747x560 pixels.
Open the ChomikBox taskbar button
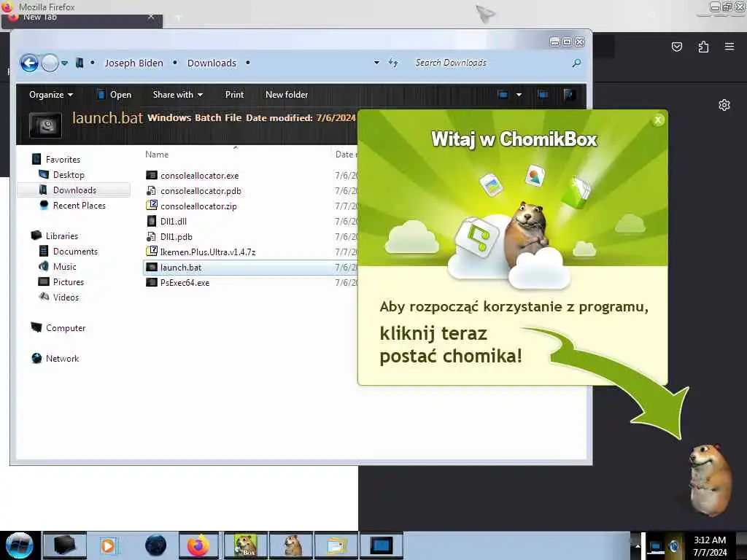click(x=246, y=545)
